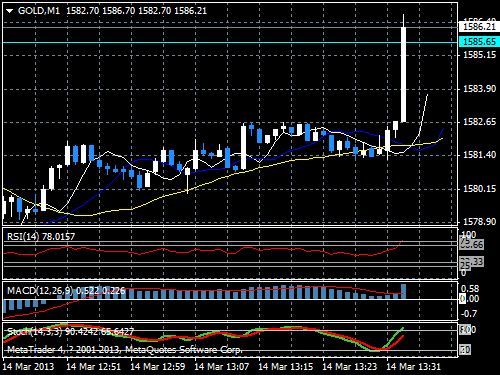Select the 1585.15 price axis label

click(480, 55)
